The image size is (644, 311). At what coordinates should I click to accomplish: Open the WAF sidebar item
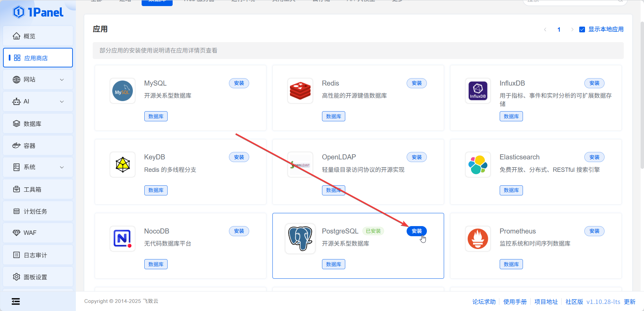click(38, 233)
